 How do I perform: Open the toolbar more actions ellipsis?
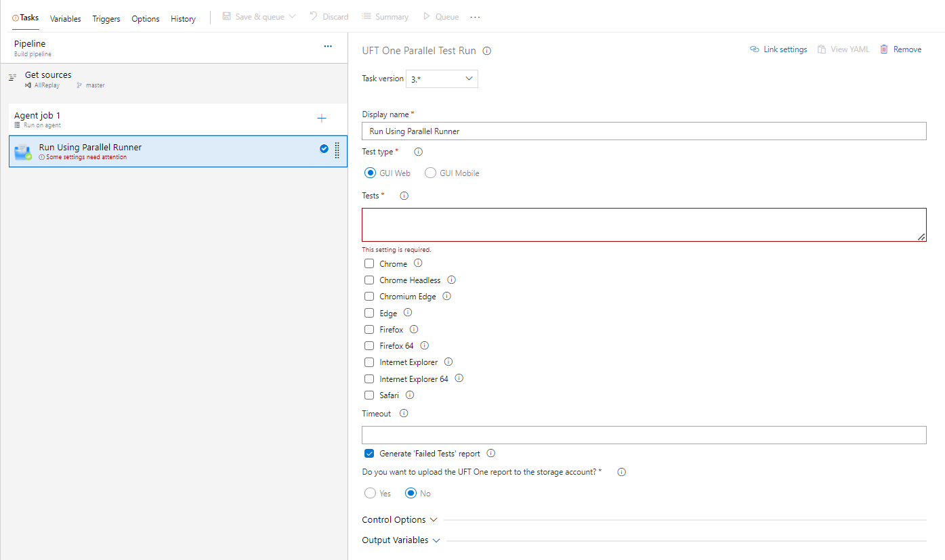pos(475,17)
